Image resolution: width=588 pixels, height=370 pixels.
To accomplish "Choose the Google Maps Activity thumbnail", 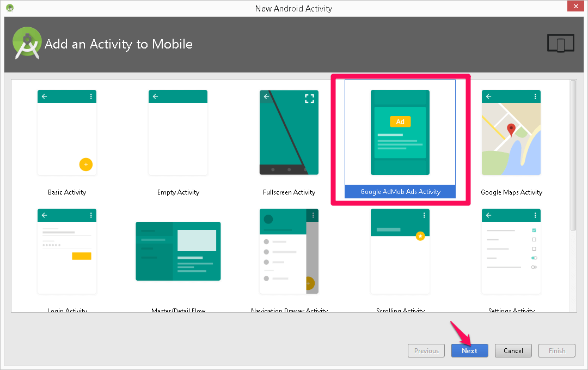I will coord(511,132).
